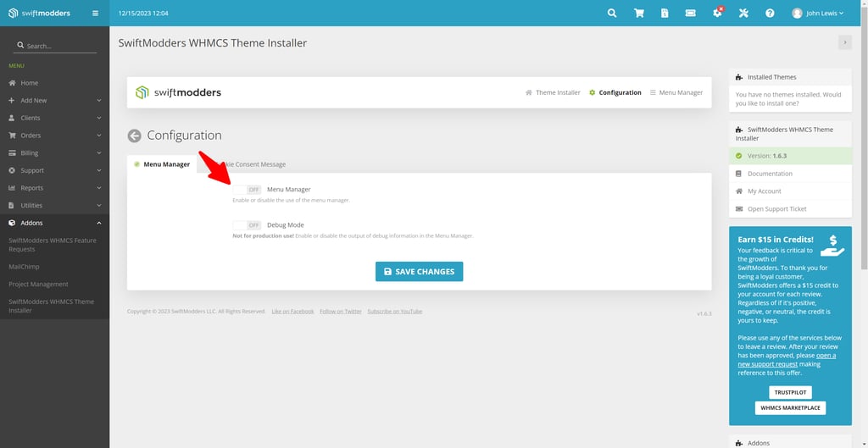Click the Save Changes button

click(x=419, y=272)
